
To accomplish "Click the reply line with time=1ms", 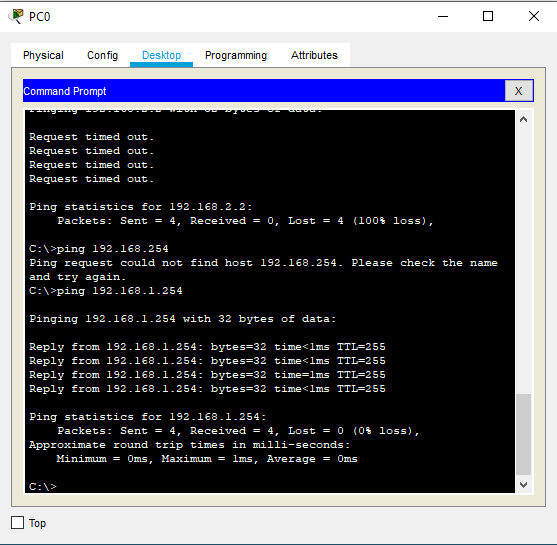I will 207,374.
